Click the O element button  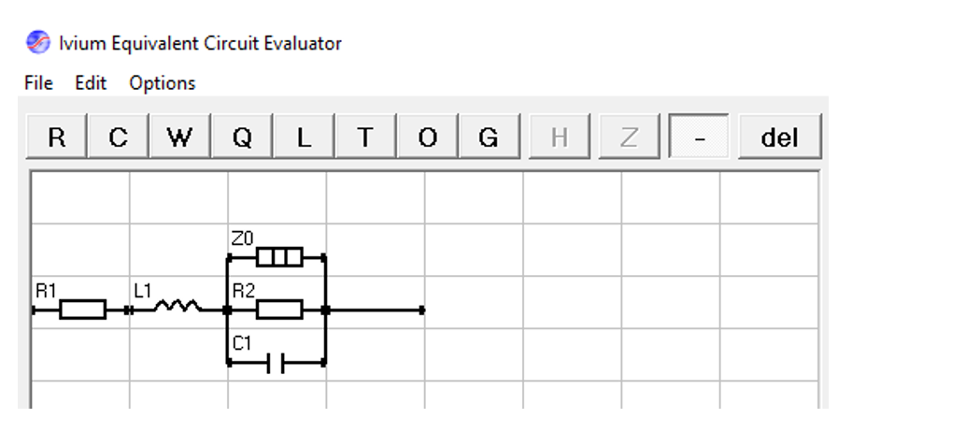coord(427,137)
